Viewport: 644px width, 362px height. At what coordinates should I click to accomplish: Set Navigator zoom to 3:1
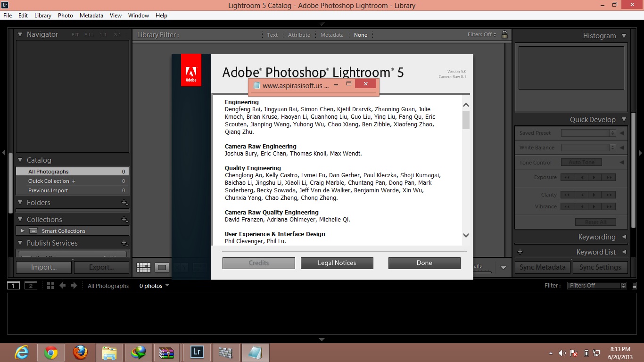tap(117, 35)
